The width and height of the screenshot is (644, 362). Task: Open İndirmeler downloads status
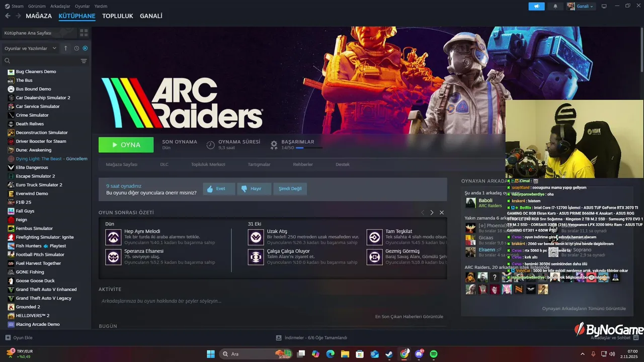[x=312, y=338]
